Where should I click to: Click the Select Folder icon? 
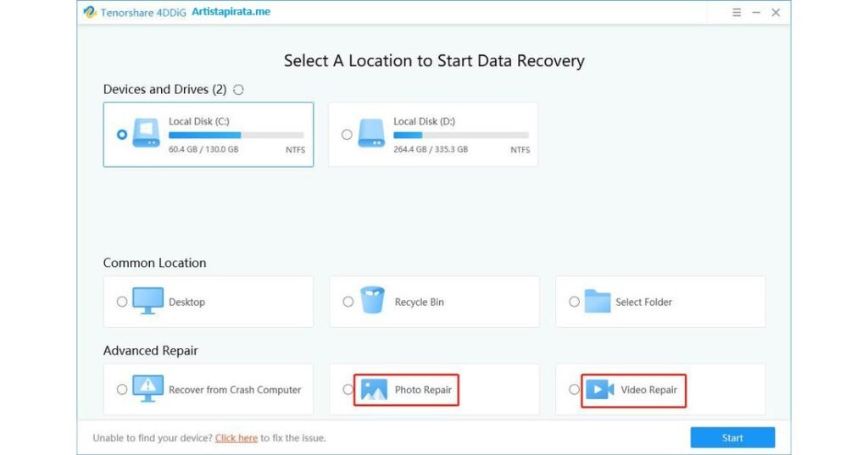598,301
